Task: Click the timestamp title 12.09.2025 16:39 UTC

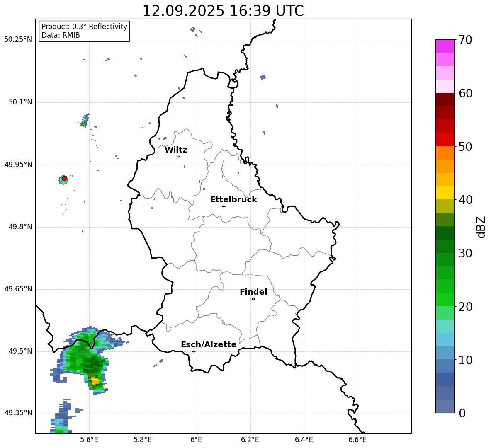Action: (223, 11)
